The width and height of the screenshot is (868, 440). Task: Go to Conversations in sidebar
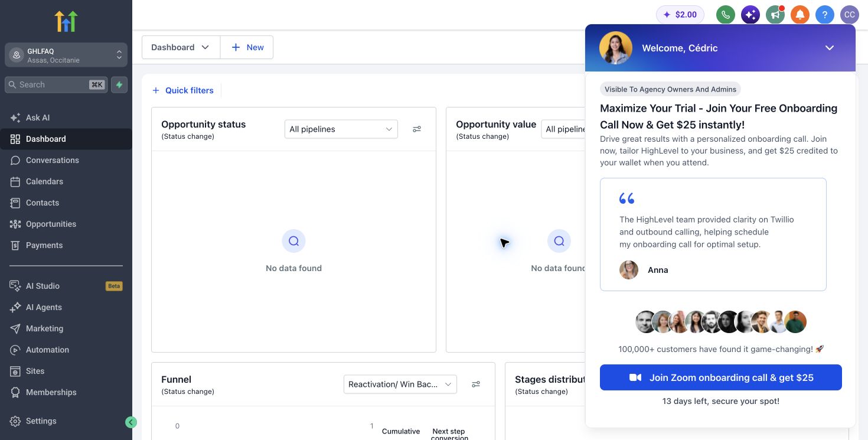pos(66,160)
